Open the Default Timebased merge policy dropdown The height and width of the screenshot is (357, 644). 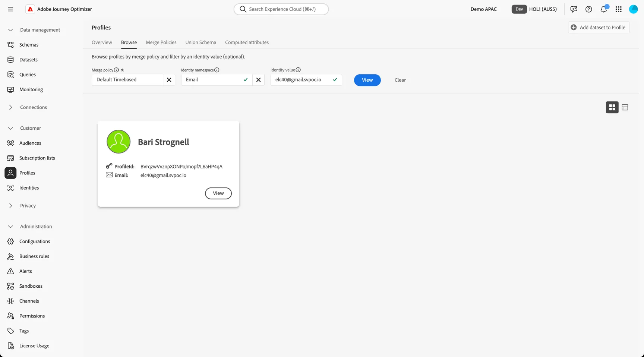(127, 80)
